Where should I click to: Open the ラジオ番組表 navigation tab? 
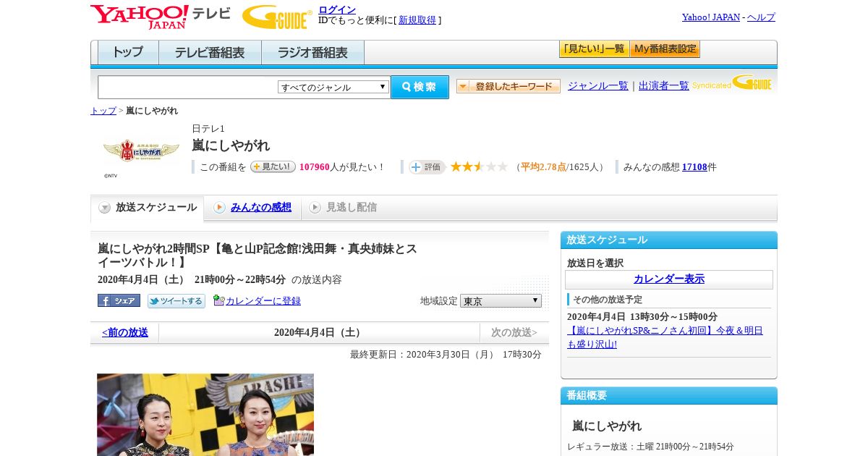point(312,53)
